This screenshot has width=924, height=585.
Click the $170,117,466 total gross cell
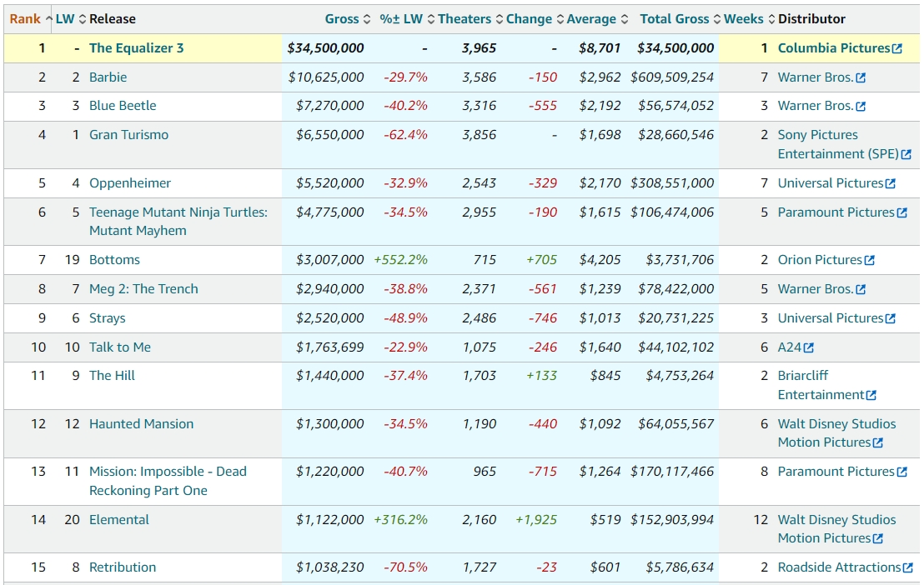coord(672,472)
